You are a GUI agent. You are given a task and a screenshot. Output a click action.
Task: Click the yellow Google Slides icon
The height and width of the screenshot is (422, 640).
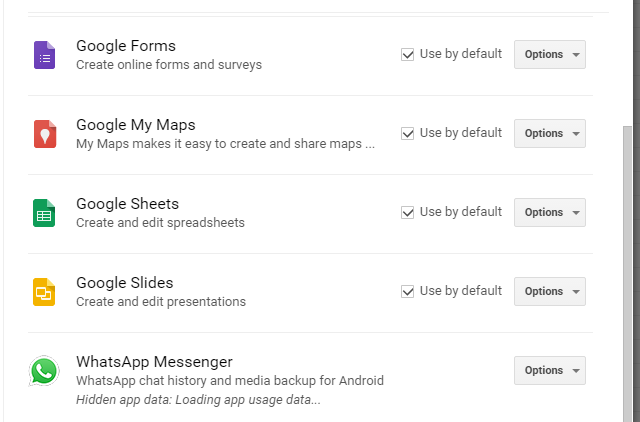[44, 292]
